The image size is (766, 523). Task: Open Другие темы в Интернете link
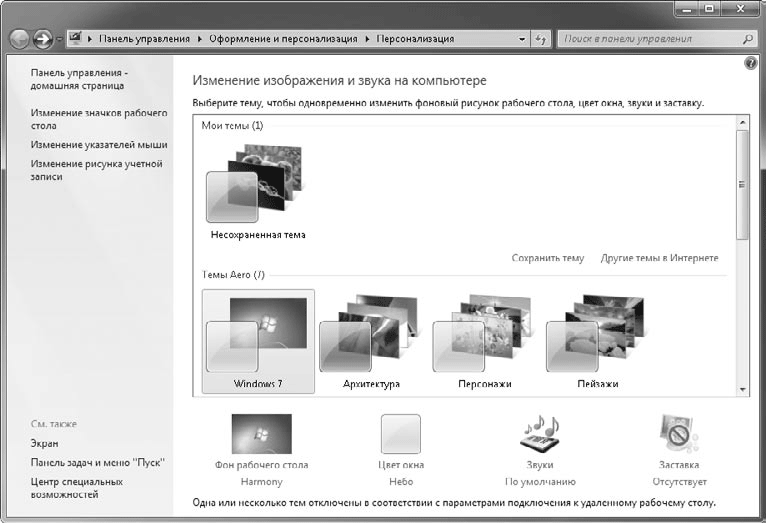pyautogui.click(x=659, y=258)
